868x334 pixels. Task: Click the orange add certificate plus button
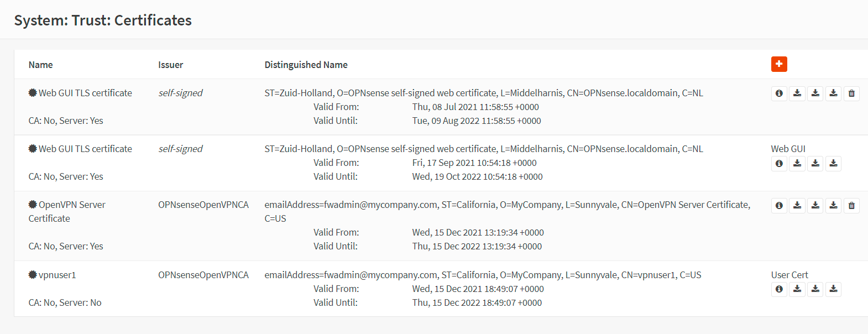point(779,64)
